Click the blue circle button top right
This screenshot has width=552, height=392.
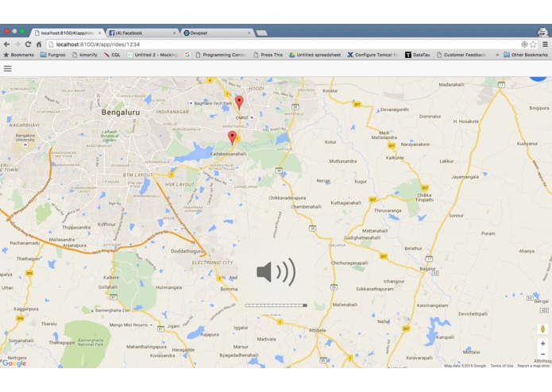click(538, 79)
